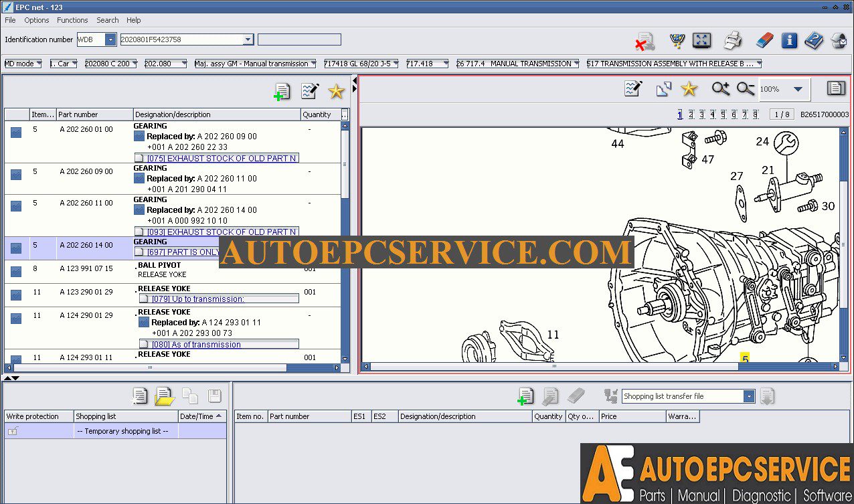Zoom out of the parts diagram

tap(746, 88)
